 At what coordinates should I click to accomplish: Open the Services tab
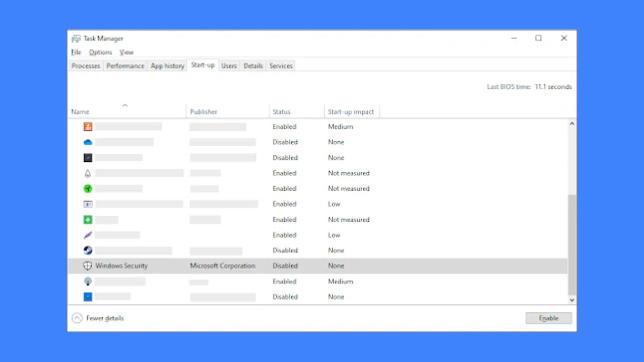(281, 66)
